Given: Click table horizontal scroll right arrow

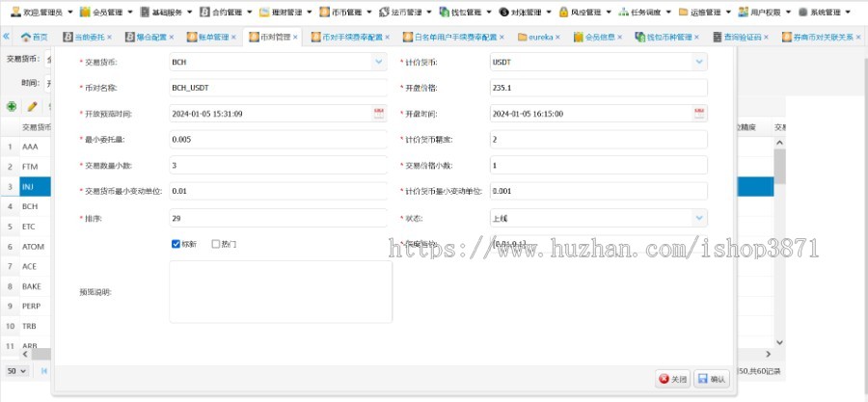Looking at the screenshot, I should coord(768,354).
